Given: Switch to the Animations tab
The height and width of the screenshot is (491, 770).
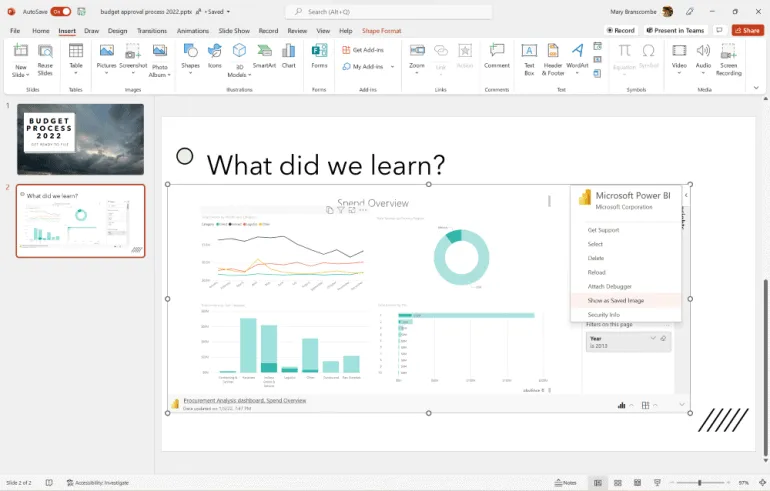Looking at the screenshot, I should tap(192, 30).
